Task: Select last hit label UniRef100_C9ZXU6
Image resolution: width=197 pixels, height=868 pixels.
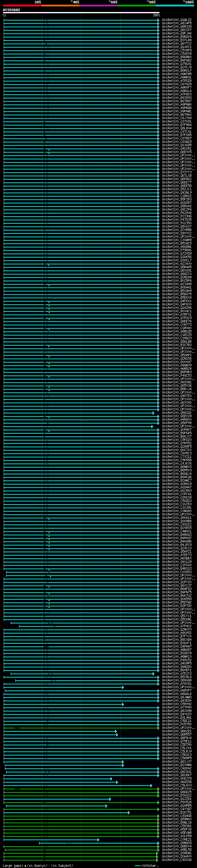Action: coord(177,860)
